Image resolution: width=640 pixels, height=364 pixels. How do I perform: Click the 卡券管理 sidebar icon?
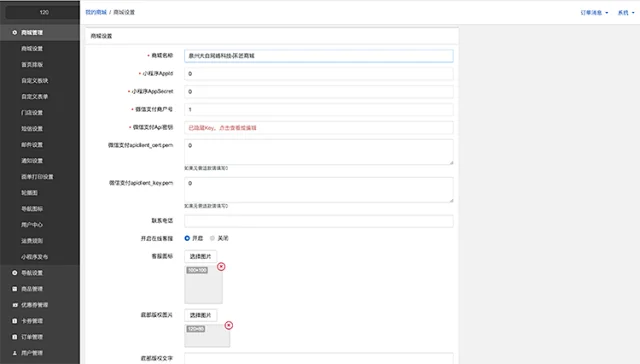coord(15,321)
